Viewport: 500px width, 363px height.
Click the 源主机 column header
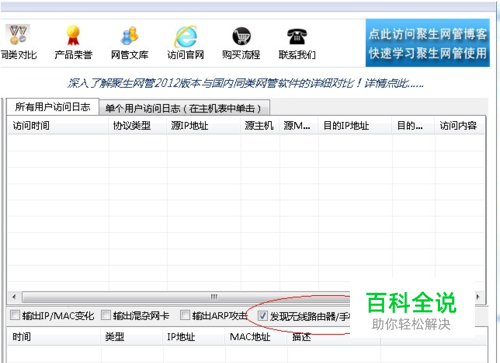click(x=260, y=126)
